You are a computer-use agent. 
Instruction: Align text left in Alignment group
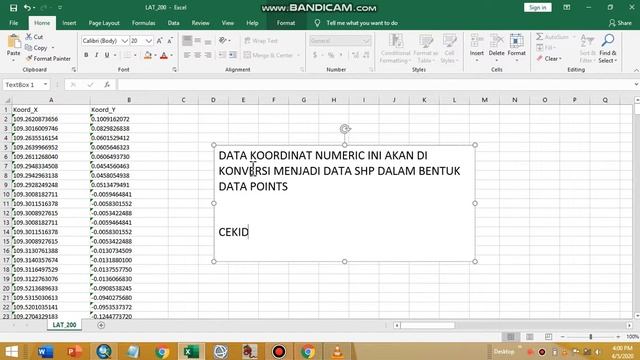[187, 55]
